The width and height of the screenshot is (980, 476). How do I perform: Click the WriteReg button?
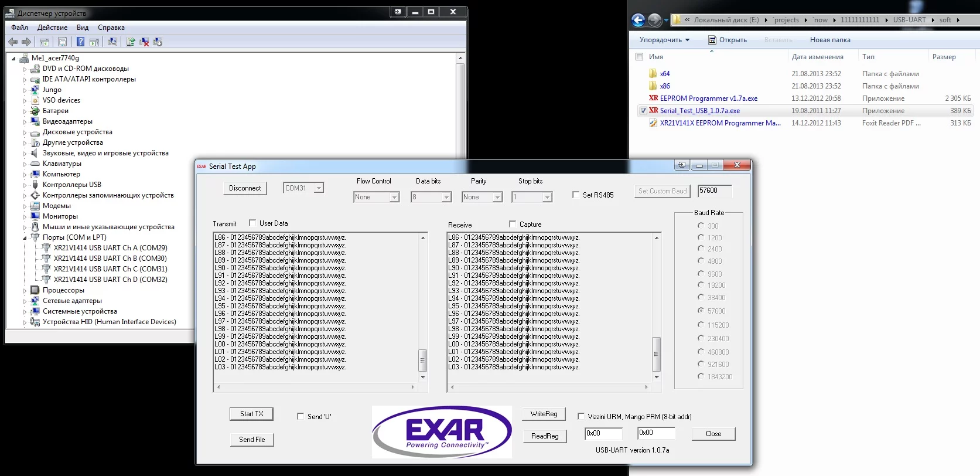pyautogui.click(x=544, y=414)
